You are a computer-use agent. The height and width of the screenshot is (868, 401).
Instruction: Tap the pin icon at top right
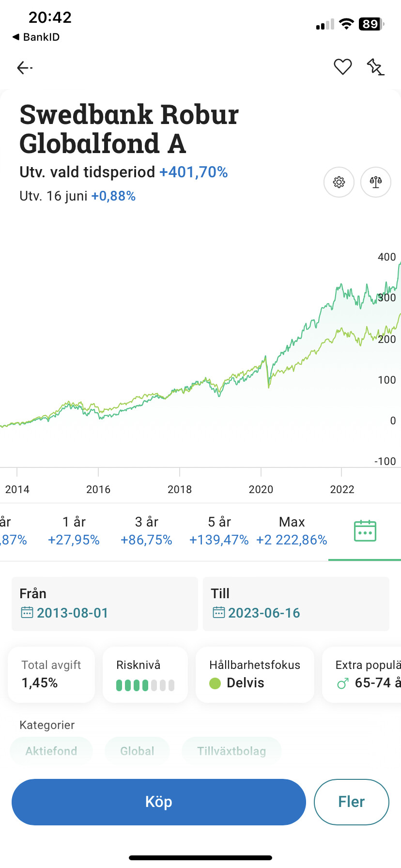[x=375, y=67]
